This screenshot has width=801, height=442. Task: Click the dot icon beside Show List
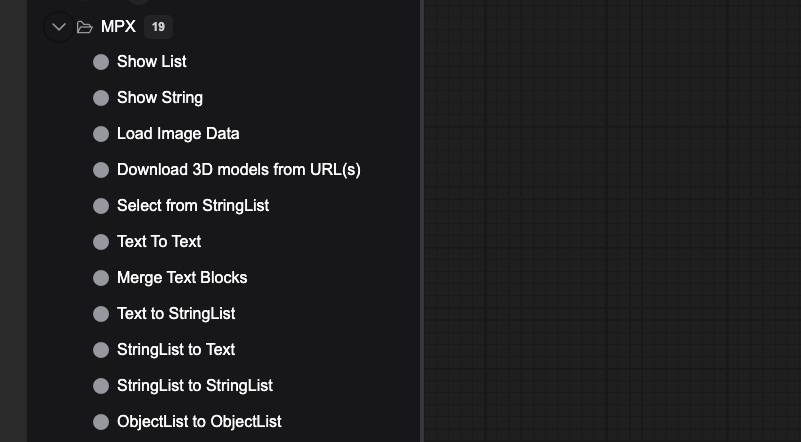[x=101, y=62]
